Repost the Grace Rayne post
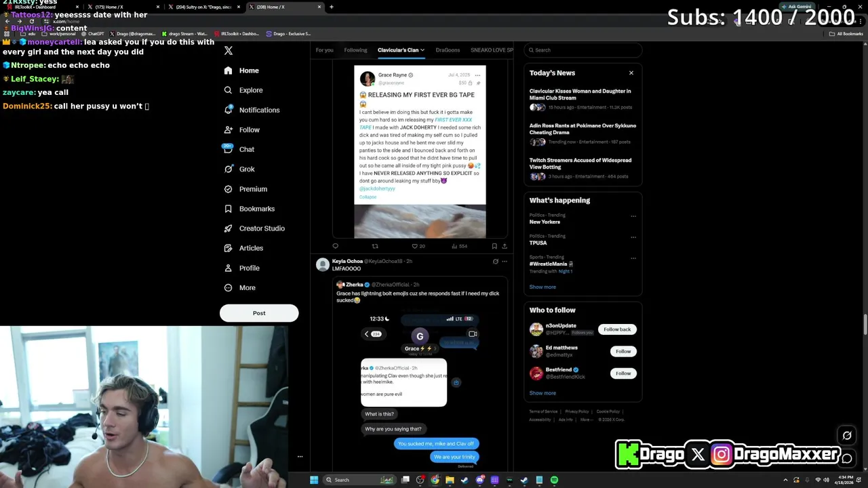This screenshot has width=868, height=488. (375, 246)
